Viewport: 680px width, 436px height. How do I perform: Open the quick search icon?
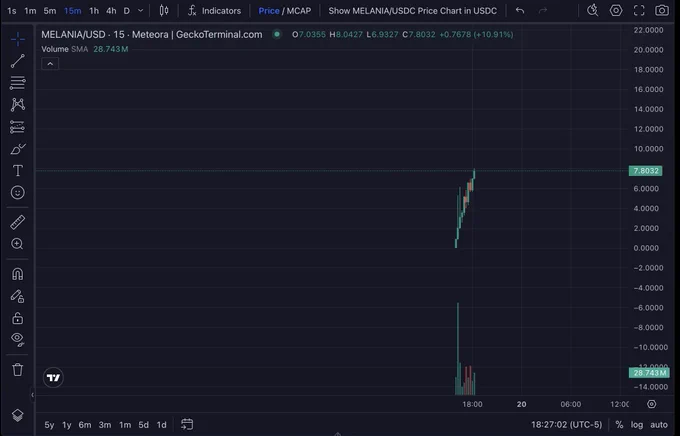[x=592, y=10]
